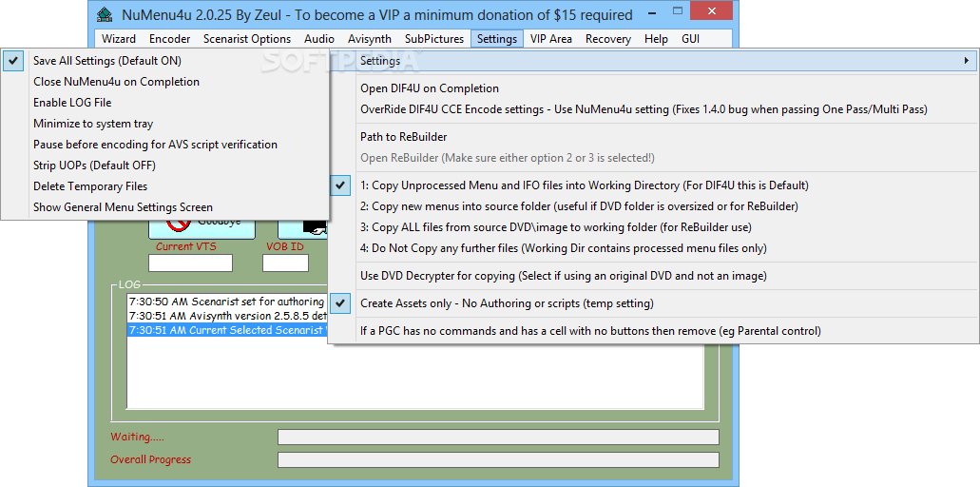Open the Audio menu

pos(318,39)
